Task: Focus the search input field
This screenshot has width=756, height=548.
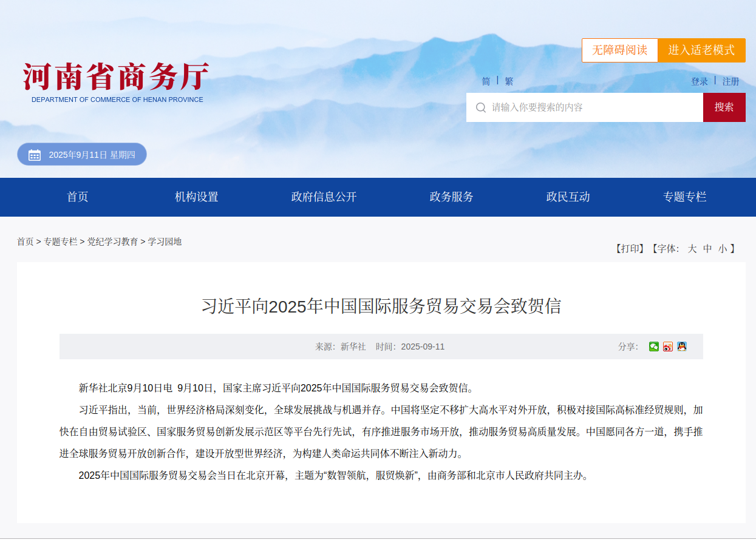Action: pyautogui.click(x=585, y=107)
